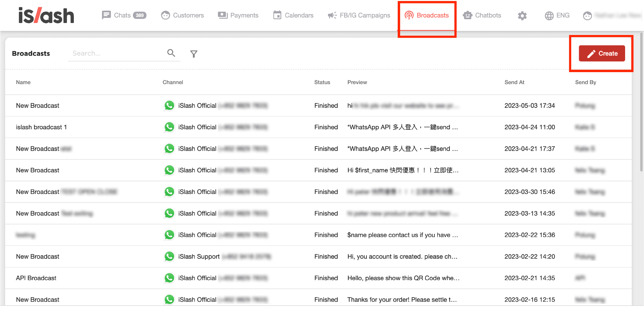Click the 2023-03-30 15:46 send time
The width and height of the screenshot is (644, 310).
(x=530, y=192)
